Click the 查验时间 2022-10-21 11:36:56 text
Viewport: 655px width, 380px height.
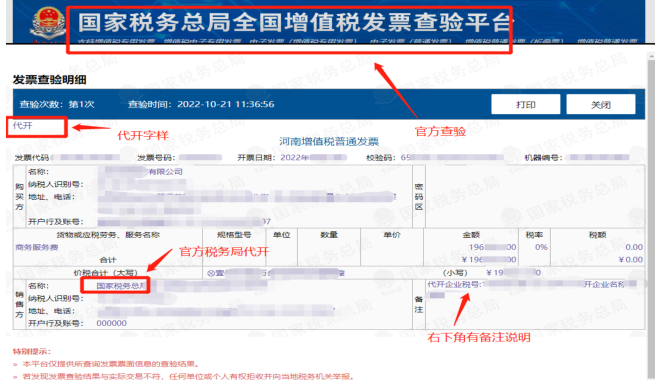click(201, 104)
